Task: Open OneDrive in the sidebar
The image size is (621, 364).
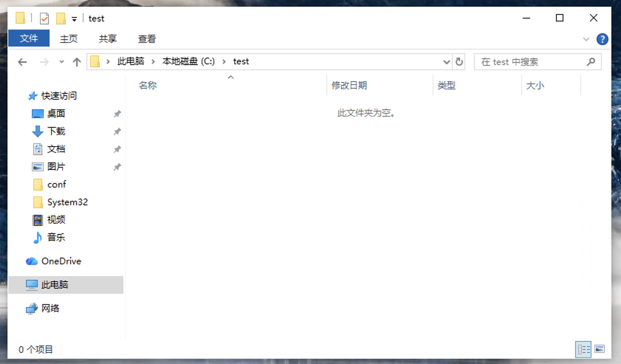Action: (x=61, y=261)
